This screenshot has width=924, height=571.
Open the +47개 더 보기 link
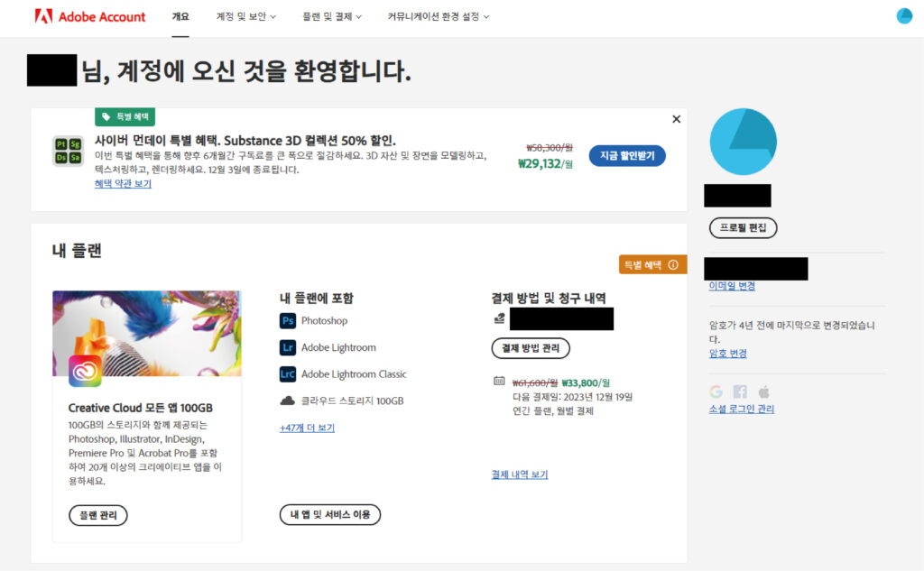pos(307,428)
